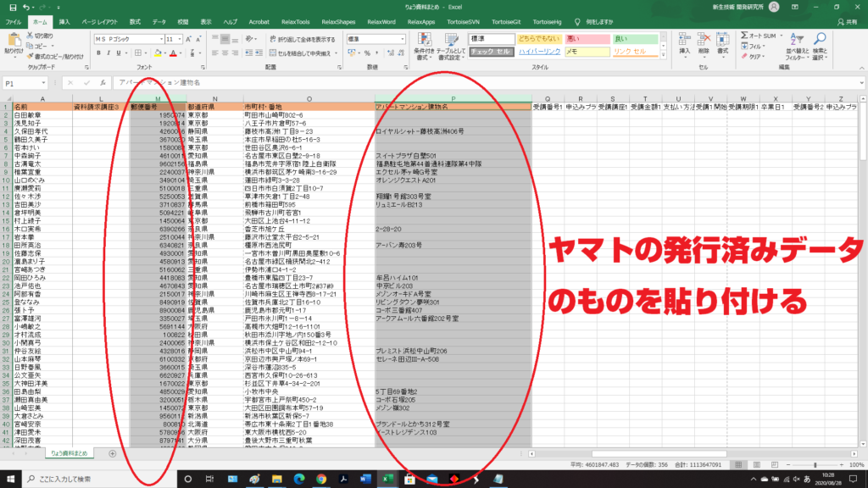Click the Cut (切り取り) scissors icon
The image size is (868, 488).
click(31, 36)
